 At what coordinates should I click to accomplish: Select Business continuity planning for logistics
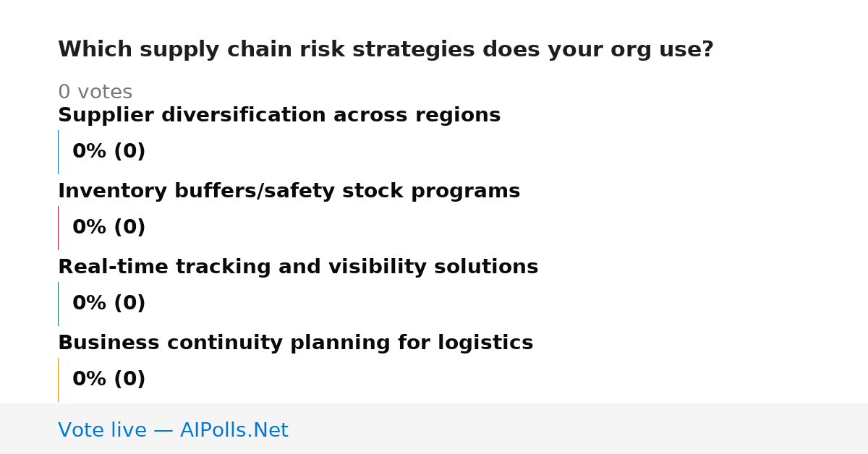pos(295,343)
